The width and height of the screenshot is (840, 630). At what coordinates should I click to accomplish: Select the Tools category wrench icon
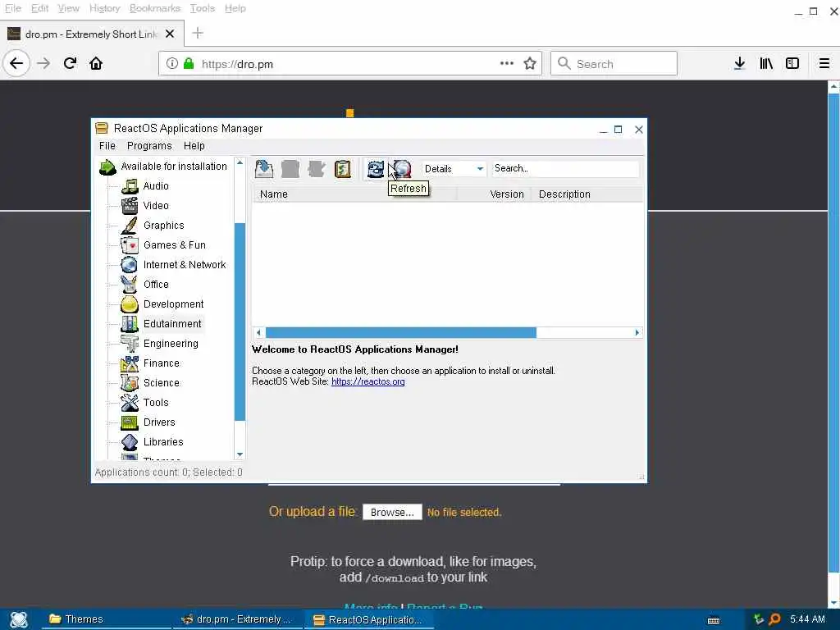tap(130, 402)
